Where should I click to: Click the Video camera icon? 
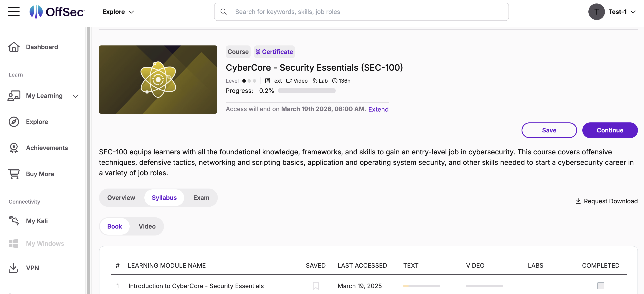coord(289,81)
